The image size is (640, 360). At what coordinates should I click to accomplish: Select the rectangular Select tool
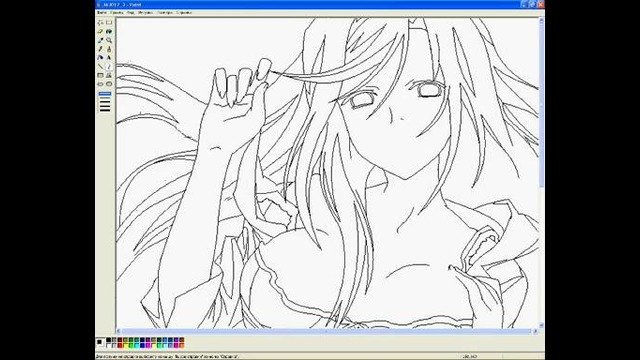109,22
